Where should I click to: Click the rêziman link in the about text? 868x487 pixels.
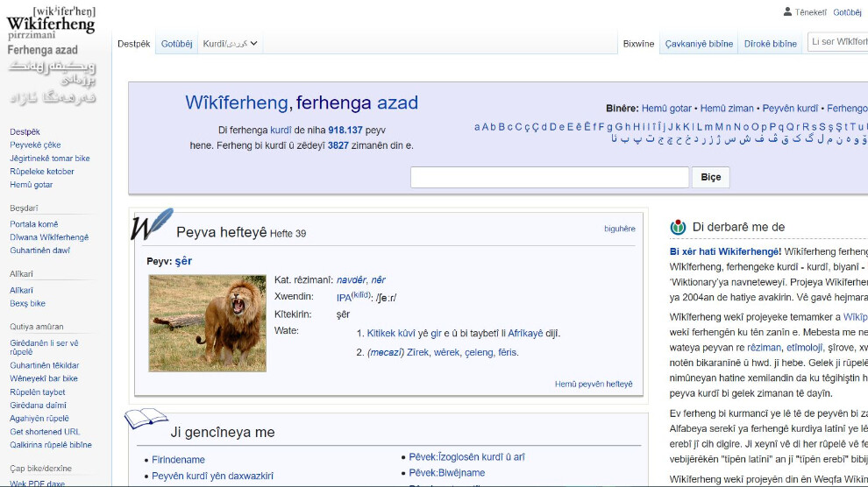[764, 348]
